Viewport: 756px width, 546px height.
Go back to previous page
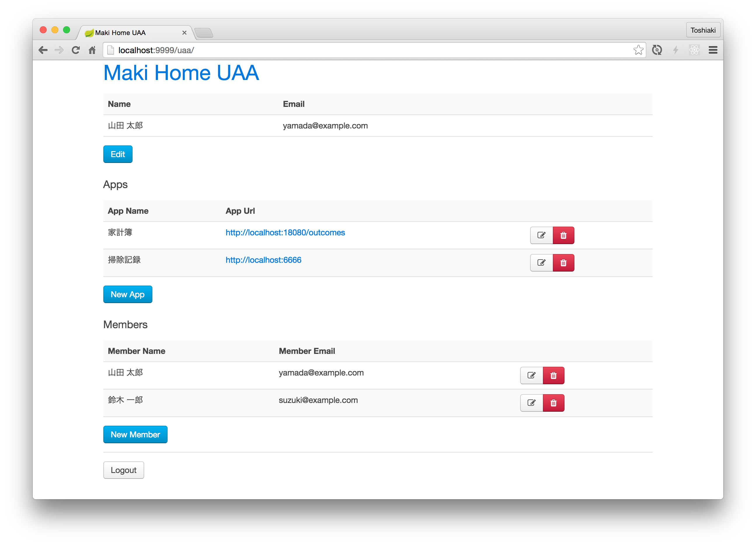(x=43, y=50)
